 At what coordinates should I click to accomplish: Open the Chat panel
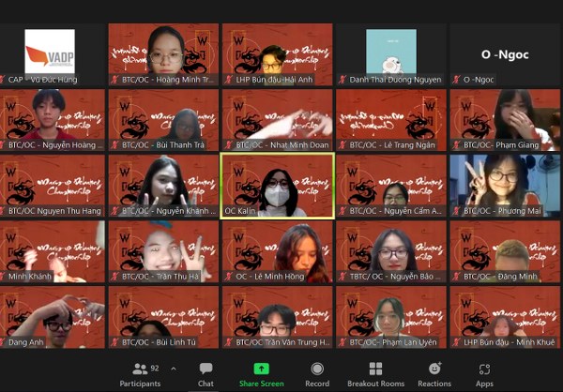(x=205, y=373)
